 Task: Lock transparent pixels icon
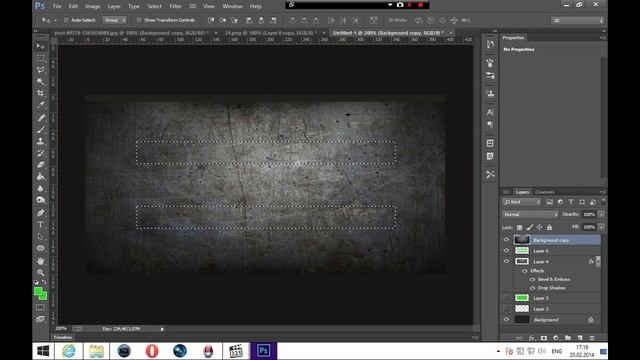click(x=520, y=227)
